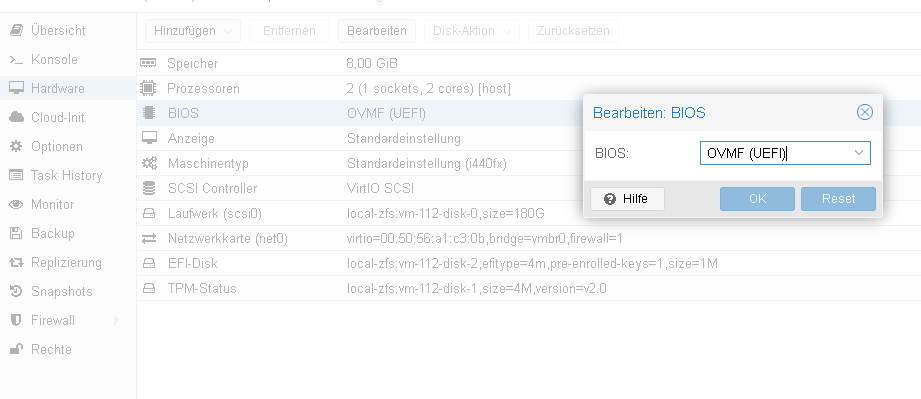Open Konsole via its terminal icon
This screenshot has height=399, width=921.
[16, 59]
